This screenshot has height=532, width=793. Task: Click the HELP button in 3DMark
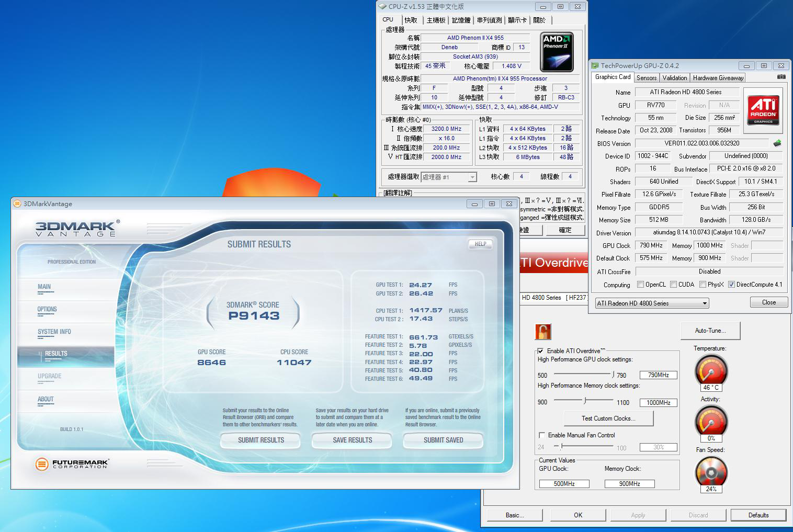coord(480,244)
